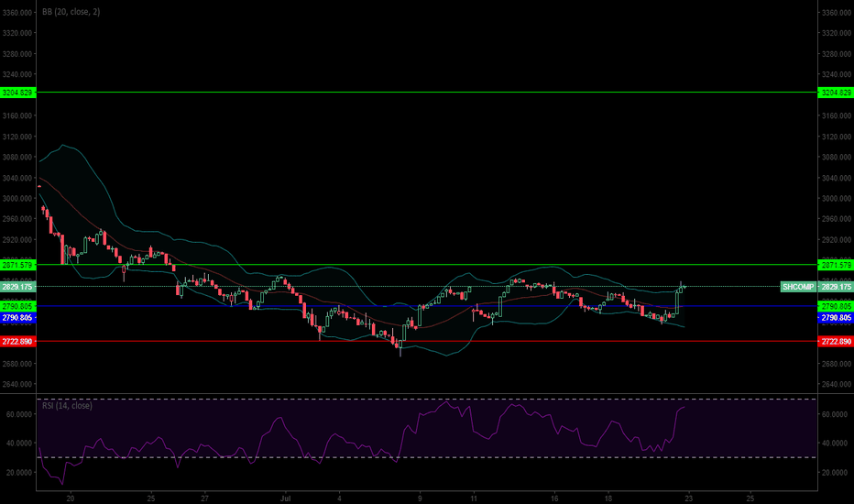Click 3000.000 on the left price scale
This screenshot has width=854, height=504.
(x=16, y=198)
